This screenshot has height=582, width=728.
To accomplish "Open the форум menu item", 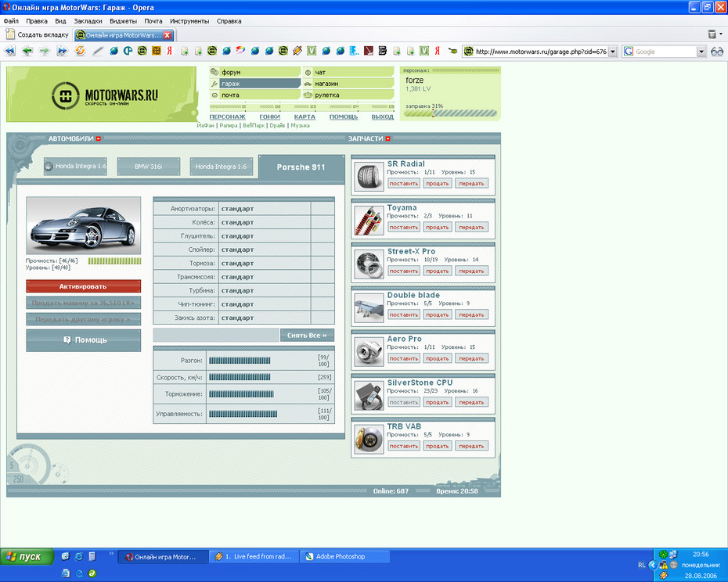I will [254, 72].
